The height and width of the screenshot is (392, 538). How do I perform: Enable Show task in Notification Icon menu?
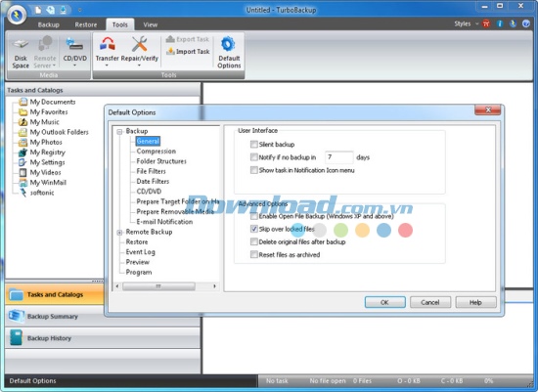(254, 170)
